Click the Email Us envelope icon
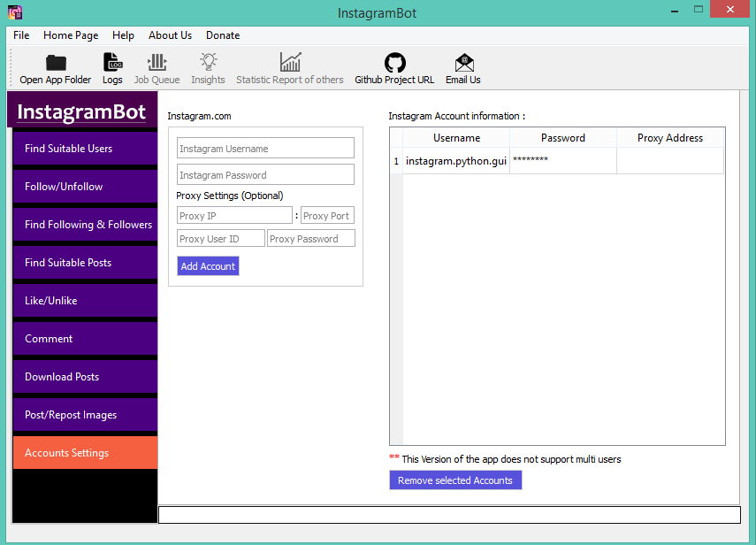This screenshot has height=545, width=756. tap(463, 63)
